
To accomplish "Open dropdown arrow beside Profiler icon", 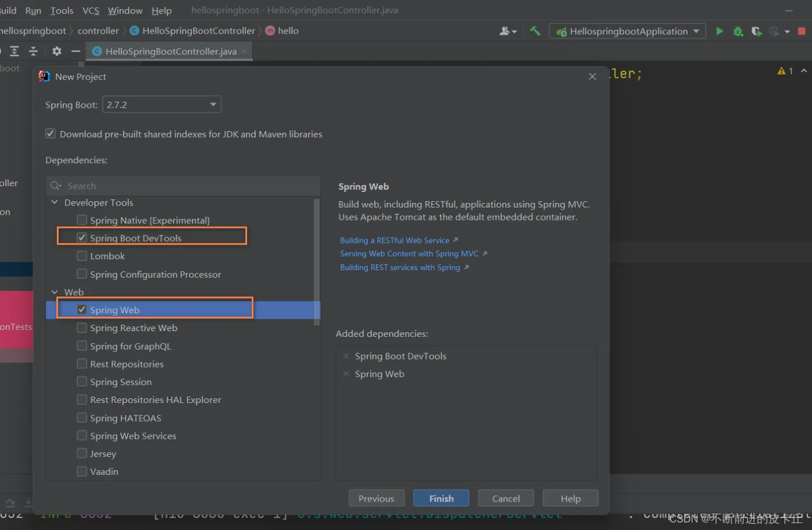I will [787, 32].
